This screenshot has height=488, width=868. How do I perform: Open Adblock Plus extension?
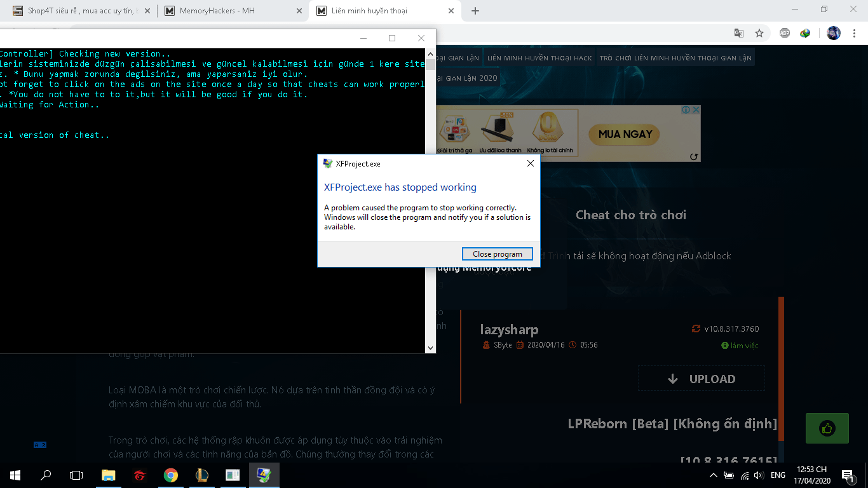click(x=785, y=33)
